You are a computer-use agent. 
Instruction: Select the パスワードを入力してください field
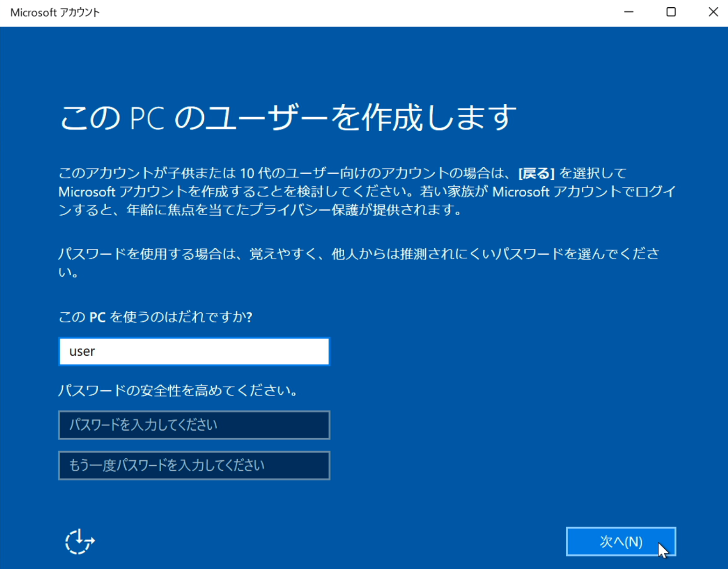[x=194, y=425]
